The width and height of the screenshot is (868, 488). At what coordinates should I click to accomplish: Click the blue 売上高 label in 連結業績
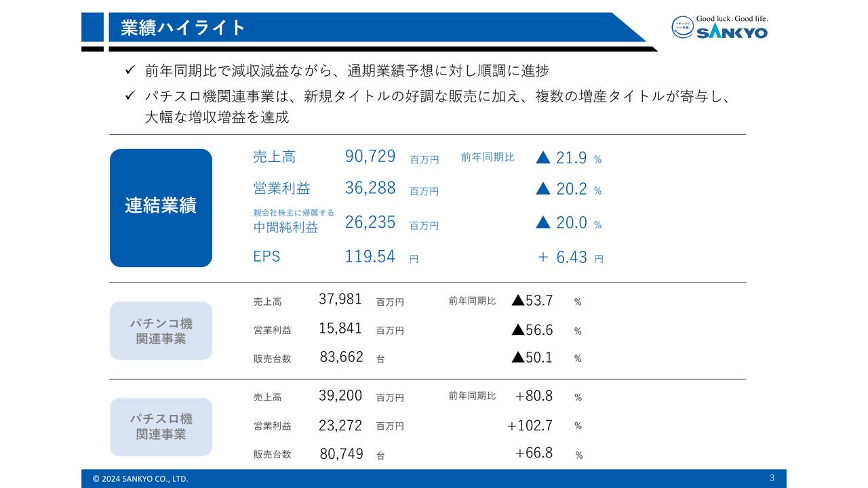pos(274,157)
